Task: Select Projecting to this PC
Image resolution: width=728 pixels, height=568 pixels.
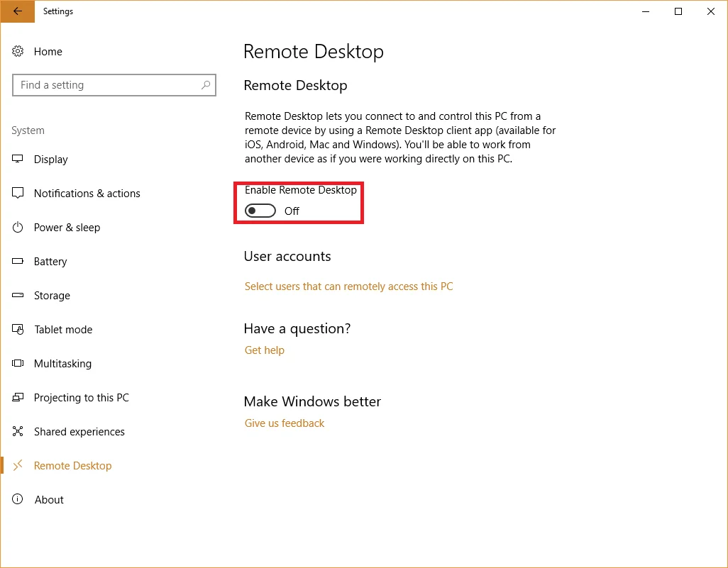Action: [82, 398]
